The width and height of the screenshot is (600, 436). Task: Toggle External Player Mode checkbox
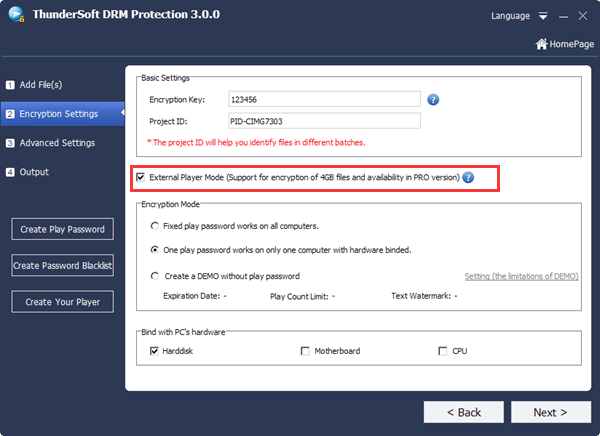[x=140, y=178]
